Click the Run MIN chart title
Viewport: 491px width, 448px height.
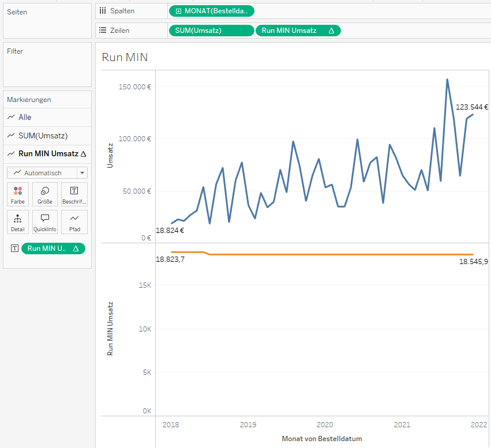click(125, 57)
